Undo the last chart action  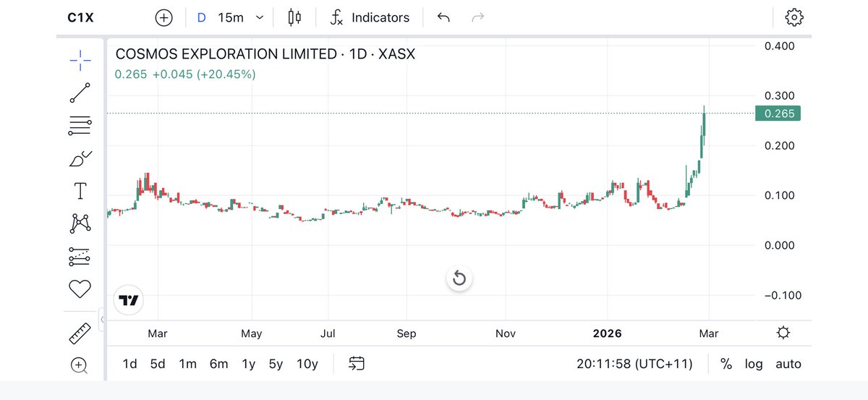click(x=443, y=17)
